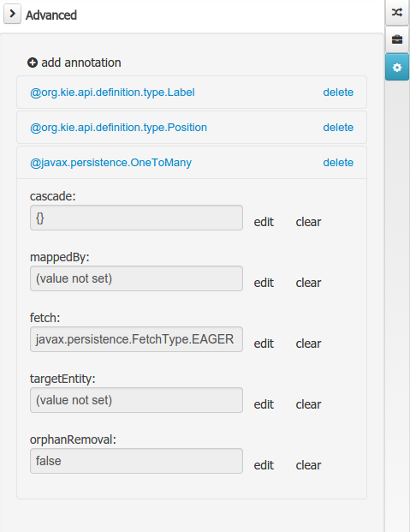This screenshot has height=532, width=410.
Task: Clear the mappedBy value
Action: 308,283
